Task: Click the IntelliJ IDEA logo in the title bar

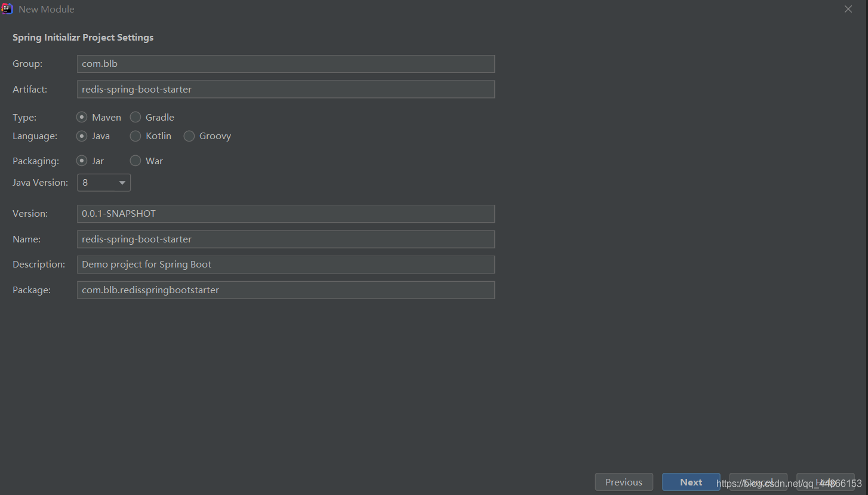Action: coord(7,9)
